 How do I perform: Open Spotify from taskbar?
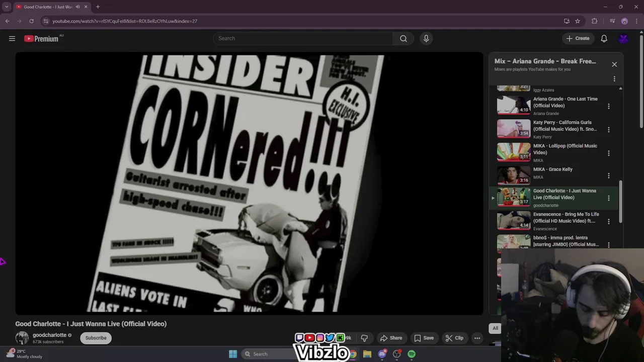(412, 354)
